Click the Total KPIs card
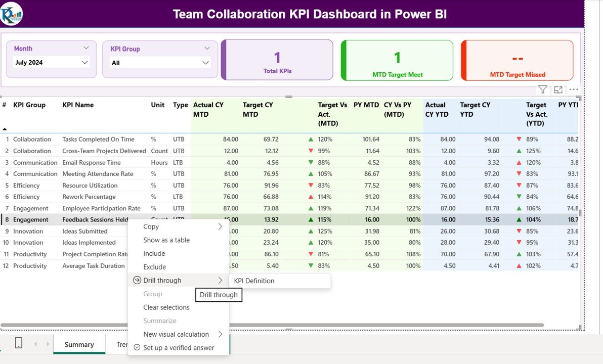This screenshot has height=364, width=603. pyautogui.click(x=277, y=60)
